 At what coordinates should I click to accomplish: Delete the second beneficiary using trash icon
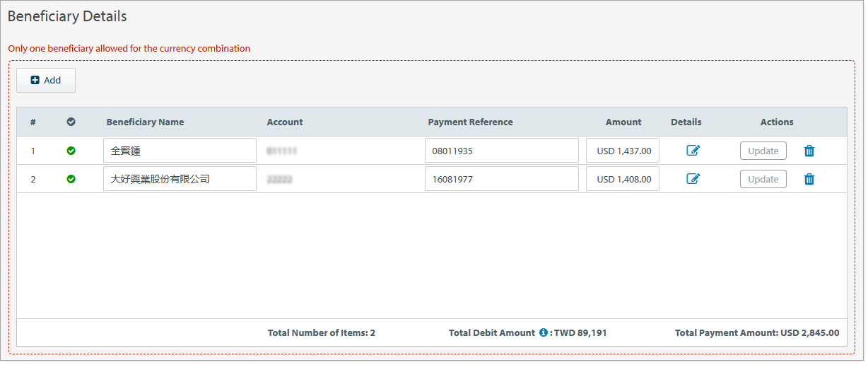809,179
